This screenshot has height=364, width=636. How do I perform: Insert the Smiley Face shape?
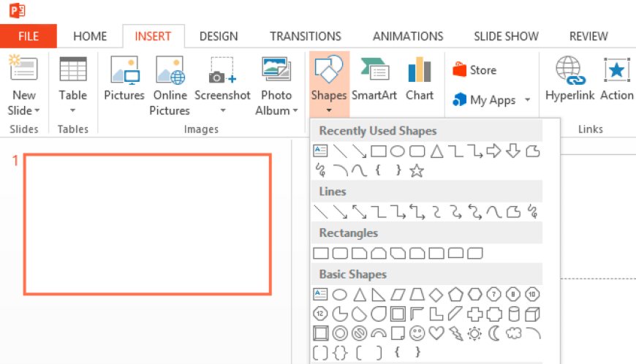click(417, 334)
